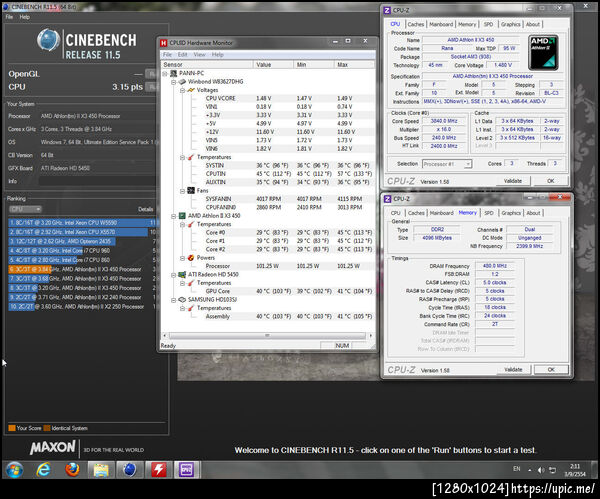600x499 pixels.
Task: Click OK in Memory CPU-Z window
Action: coord(551,369)
